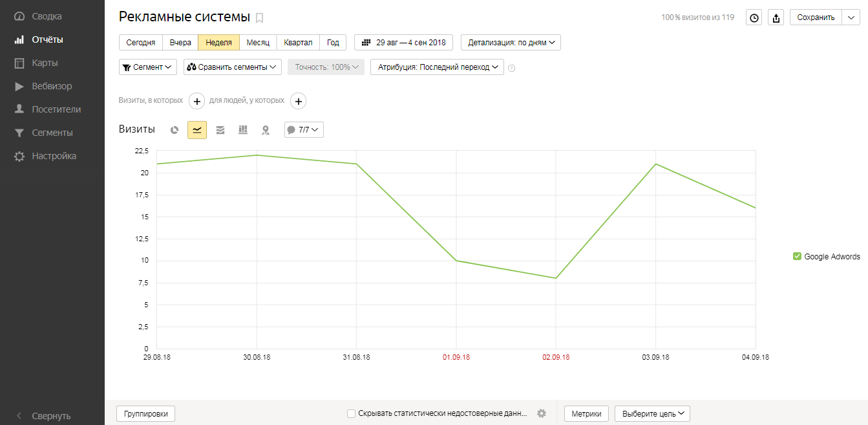Viewport: 868px width, 425px height.
Task: Click the Визиты chart heading
Action: point(137,129)
